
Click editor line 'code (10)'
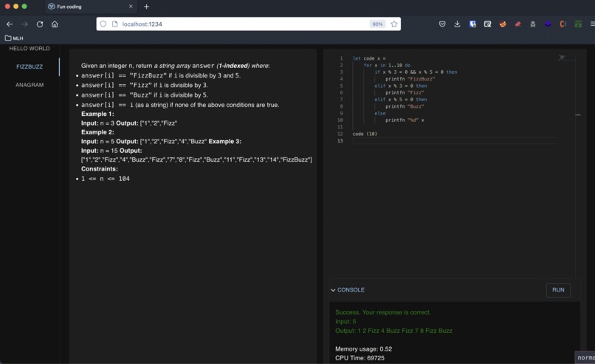365,134
